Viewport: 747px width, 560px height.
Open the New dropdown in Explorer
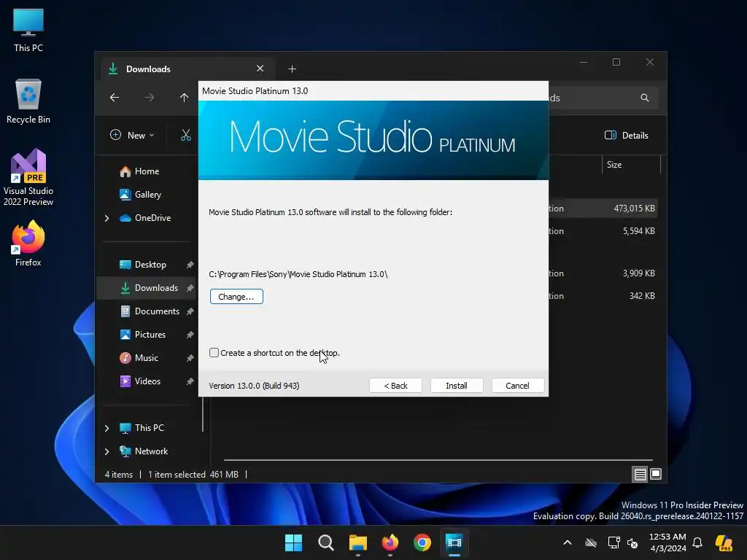pyautogui.click(x=133, y=135)
